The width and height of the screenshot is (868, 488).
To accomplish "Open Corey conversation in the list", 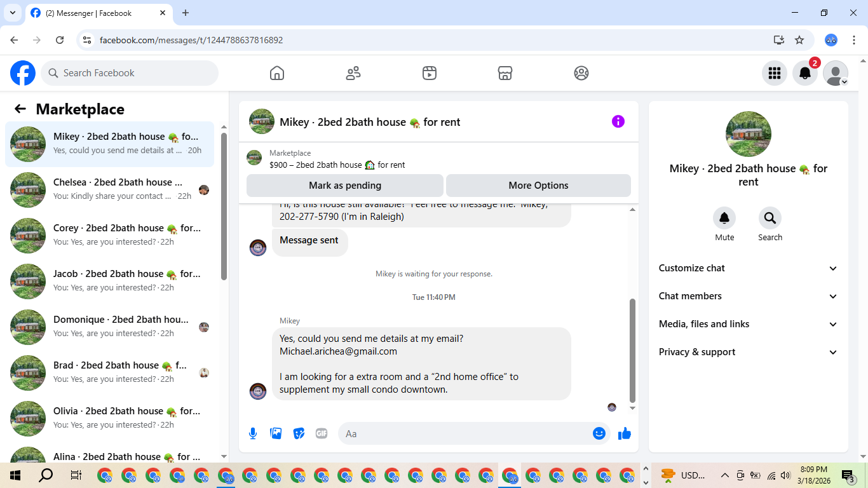I will (109, 236).
